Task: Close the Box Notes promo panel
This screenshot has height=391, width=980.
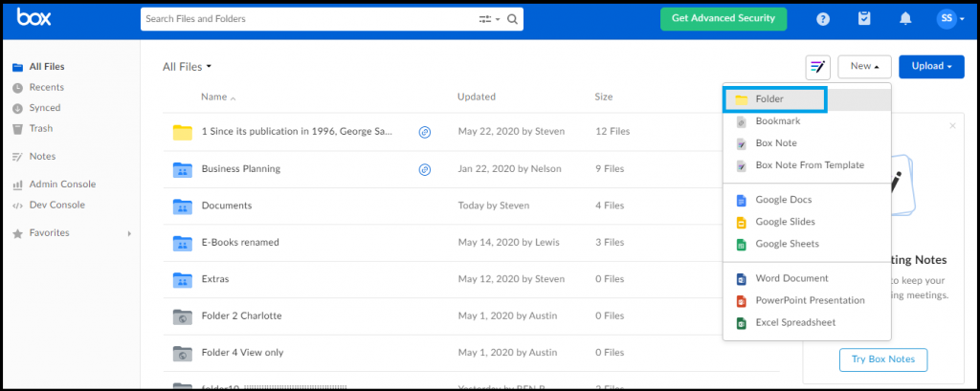Action: coord(951,126)
